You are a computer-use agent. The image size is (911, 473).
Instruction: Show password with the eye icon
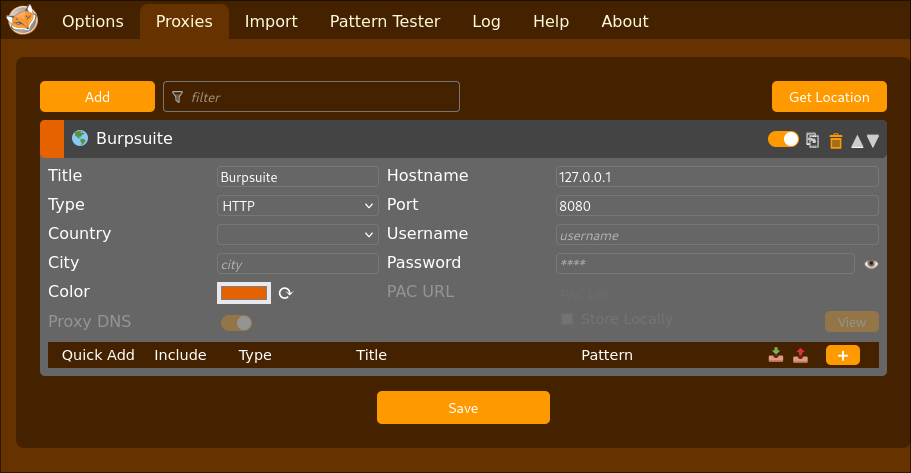(x=870, y=264)
